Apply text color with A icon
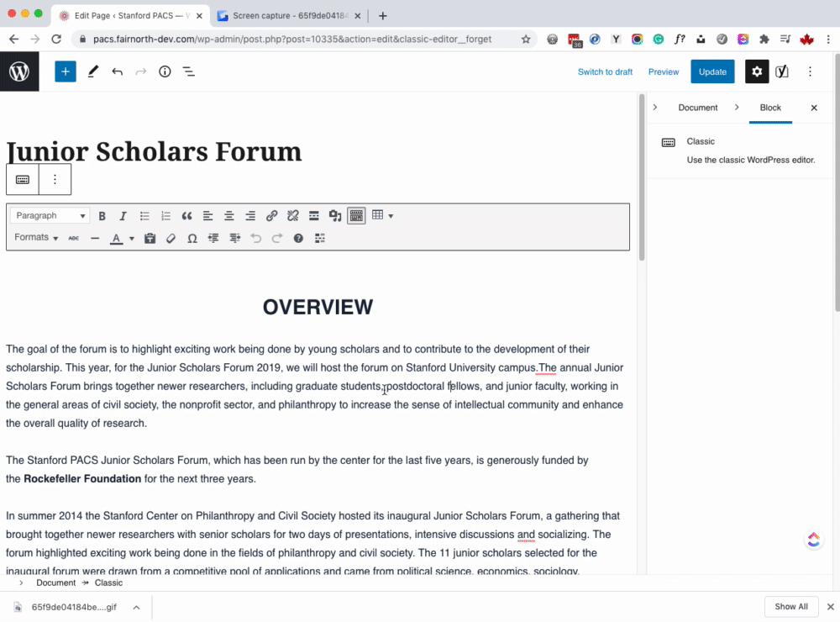Viewport: 840px width, 622px height. coord(116,238)
